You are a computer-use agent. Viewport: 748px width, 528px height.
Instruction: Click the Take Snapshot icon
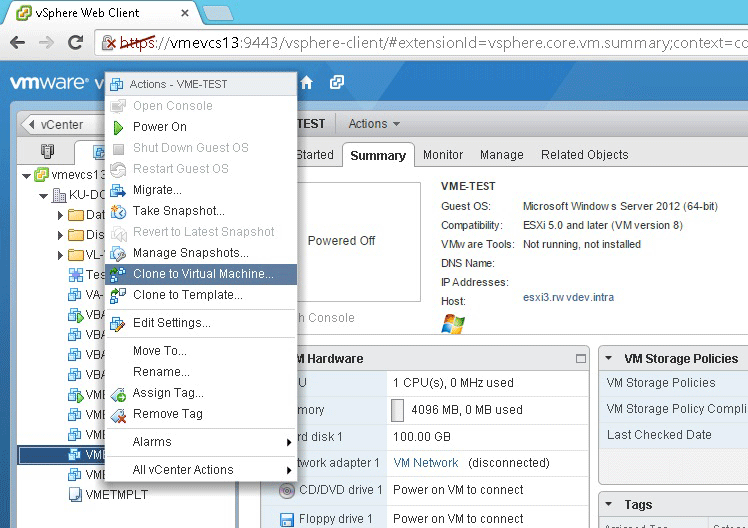118,211
